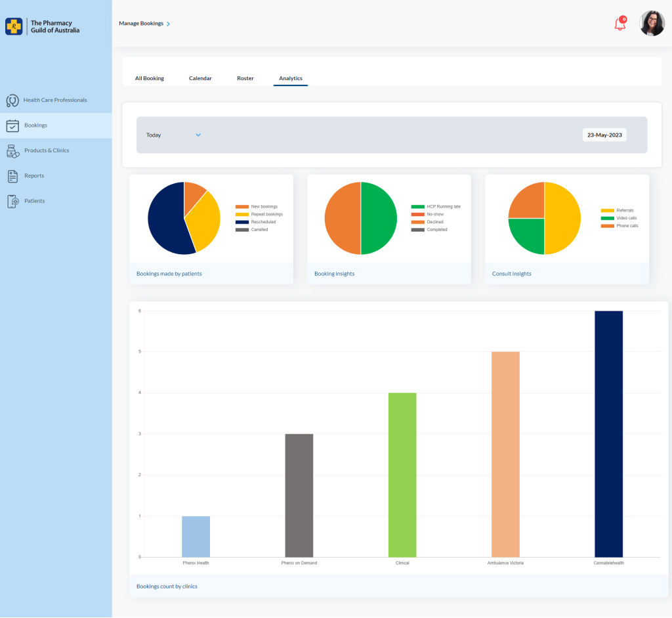Click the Cannatelehealth bar in chart
Screen dimensions: 672x618
608,433
